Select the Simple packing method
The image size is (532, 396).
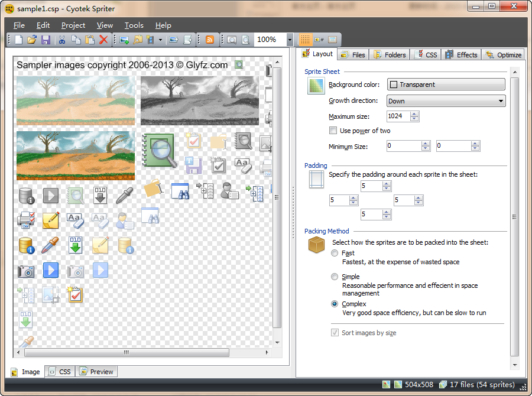pyautogui.click(x=335, y=277)
